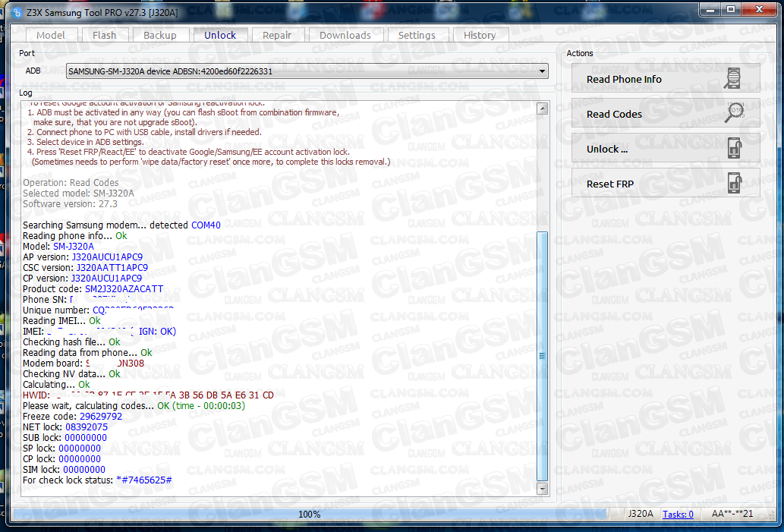Click the log scrollbar up arrow

click(542, 109)
